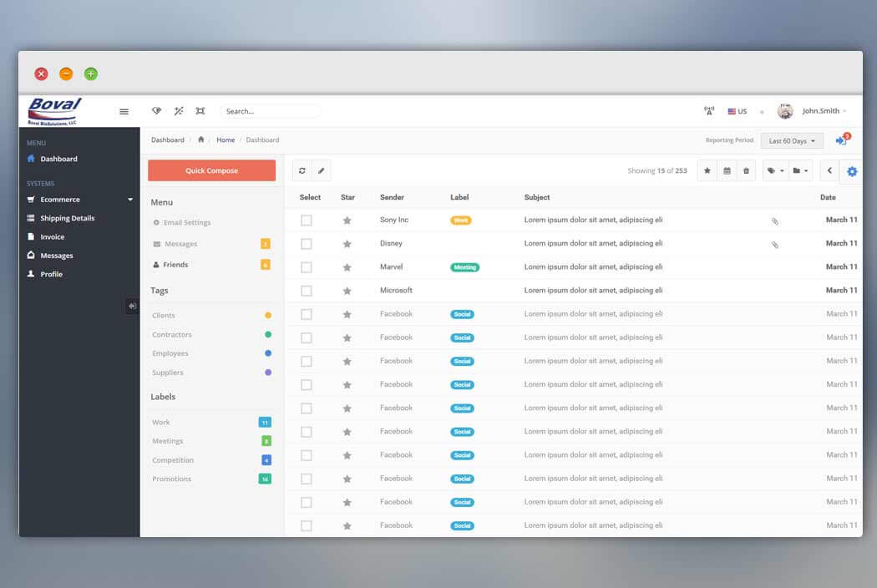The image size is (877, 588).
Task: Open the blue settings gear
Action: pyautogui.click(x=852, y=172)
